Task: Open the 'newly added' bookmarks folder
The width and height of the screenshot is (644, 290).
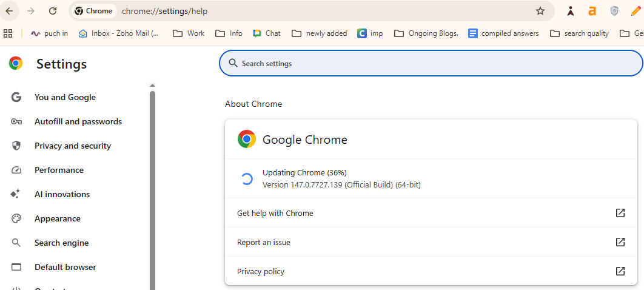Action: (319, 33)
